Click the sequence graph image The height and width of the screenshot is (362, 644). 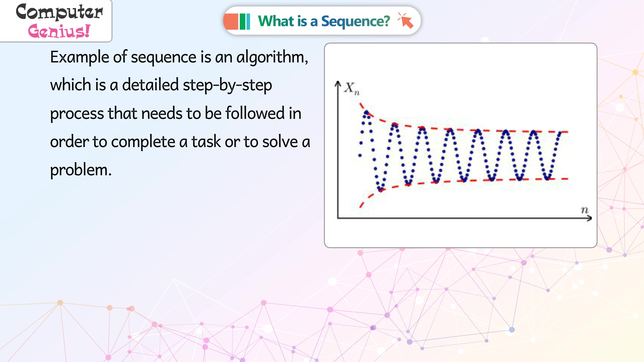tap(461, 145)
